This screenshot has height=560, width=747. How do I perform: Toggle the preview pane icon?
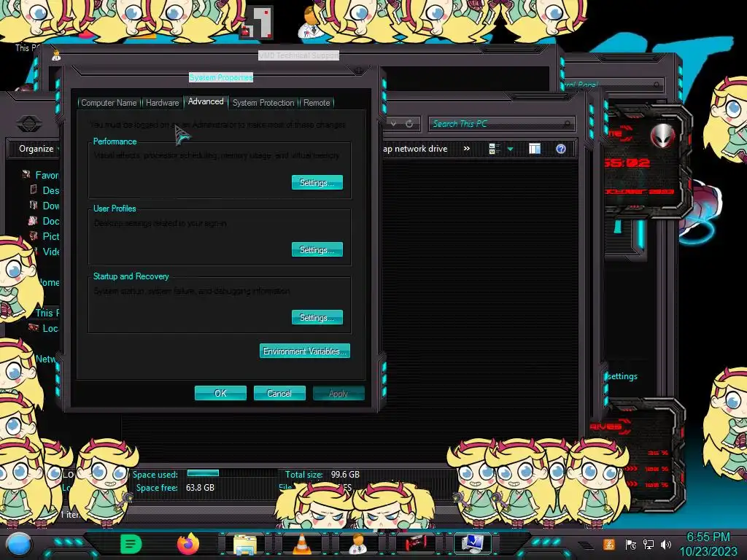point(535,149)
